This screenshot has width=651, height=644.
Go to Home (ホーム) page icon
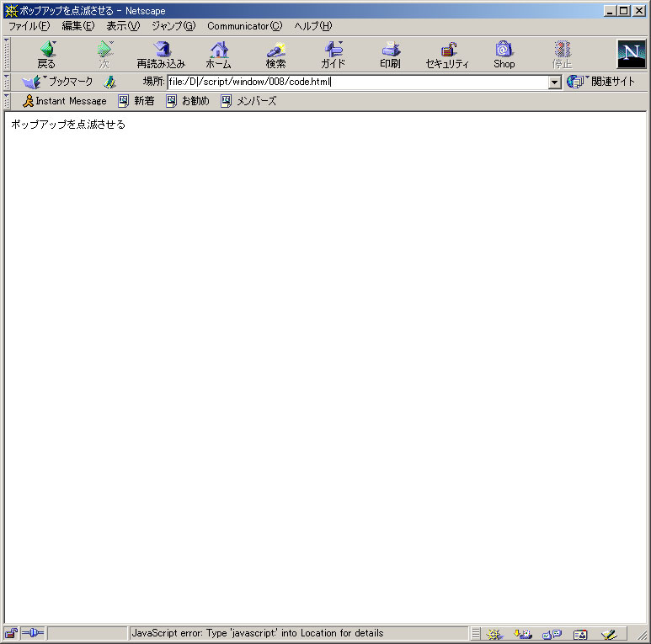[218, 55]
